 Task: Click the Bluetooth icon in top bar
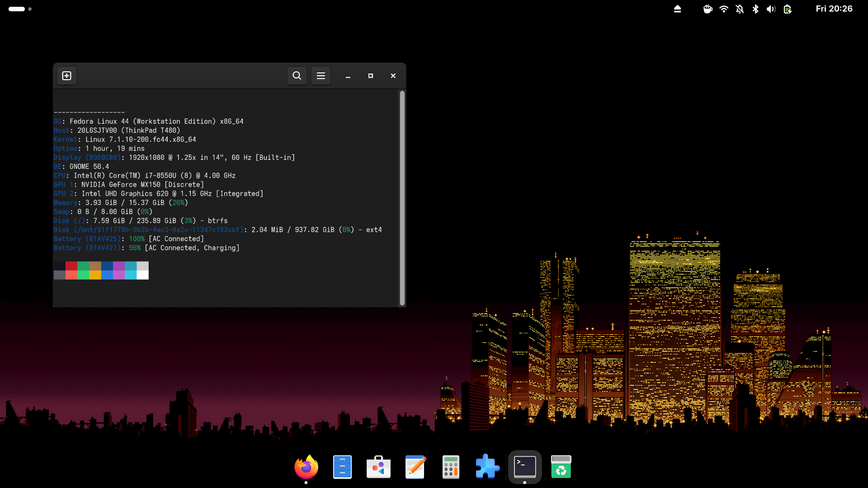[755, 9]
